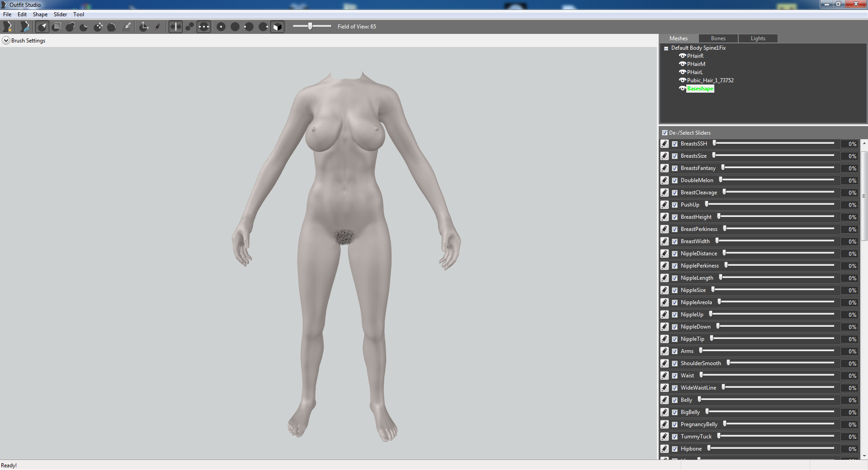Click the edit pencil for Arms slider

(x=665, y=351)
